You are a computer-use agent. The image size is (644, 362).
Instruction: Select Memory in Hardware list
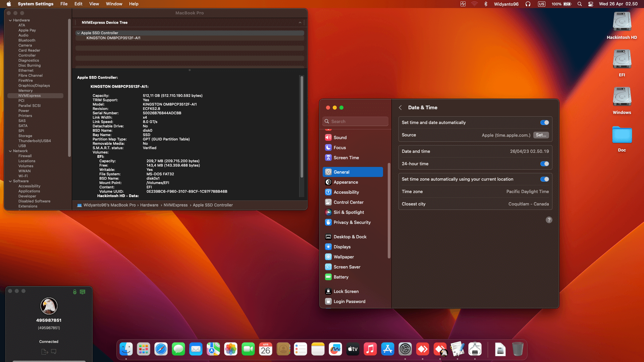(25, 91)
